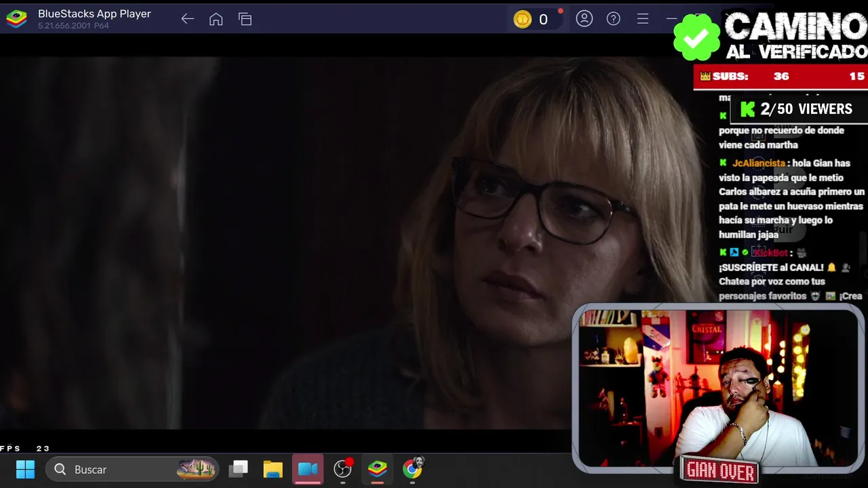Open the Windows Start menu
Screen dimensions: 868x488
point(26,469)
